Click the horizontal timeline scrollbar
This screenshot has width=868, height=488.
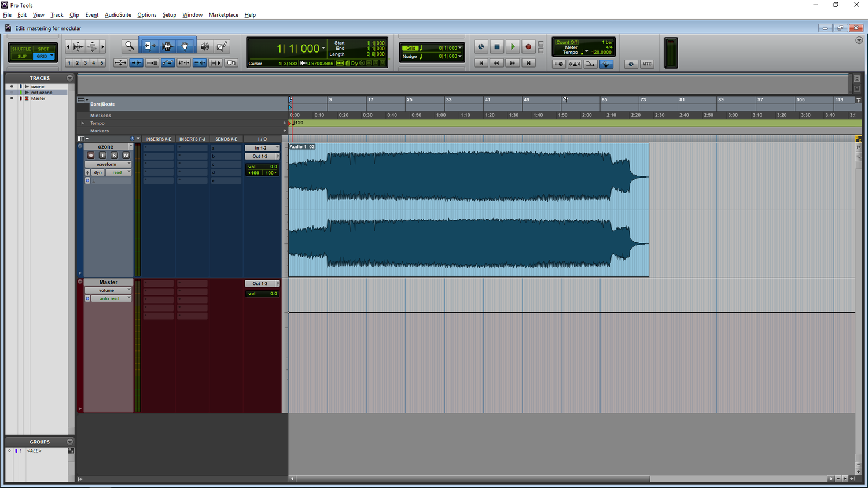point(473,479)
